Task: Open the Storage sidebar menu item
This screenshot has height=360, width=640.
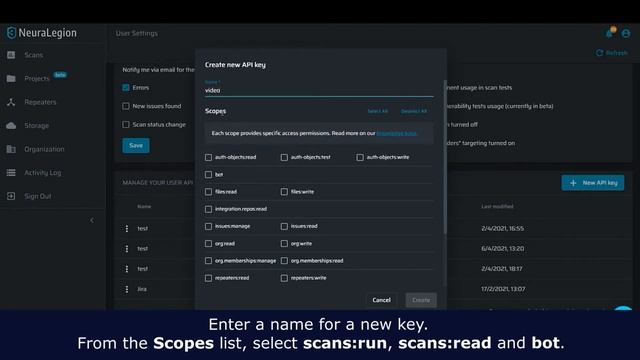Action: 36,126
